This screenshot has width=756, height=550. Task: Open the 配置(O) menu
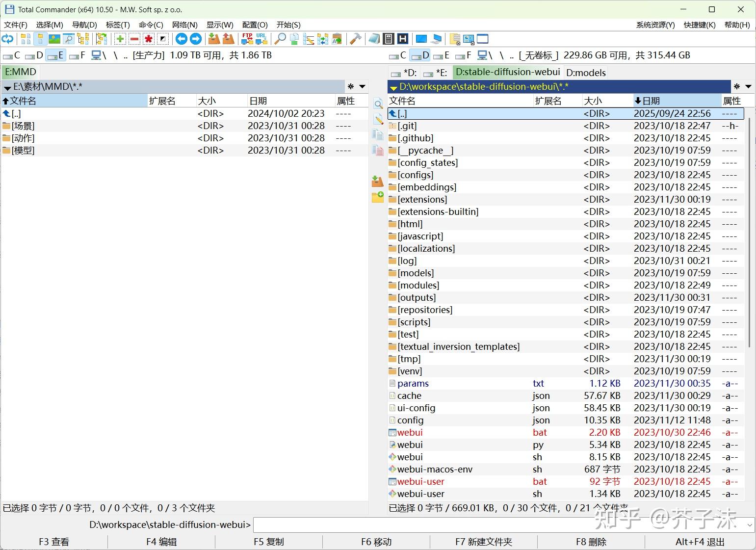(x=255, y=25)
